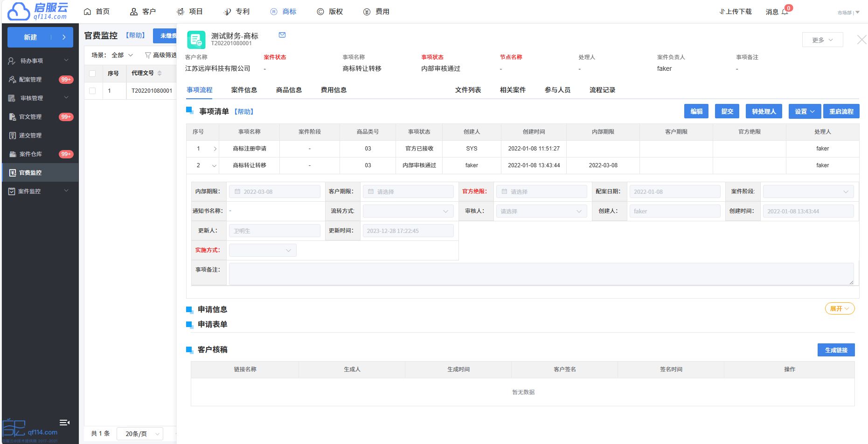Click the 官文管理 sidebar icon
Screen dimensions: 868x444
pos(12,116)
